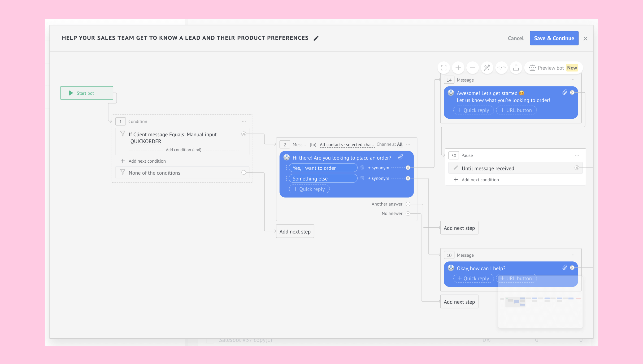Remove connection of Okay, how can I help
Image resolution: width=643 pixels, height=364 pixels.
pos(572,268)
